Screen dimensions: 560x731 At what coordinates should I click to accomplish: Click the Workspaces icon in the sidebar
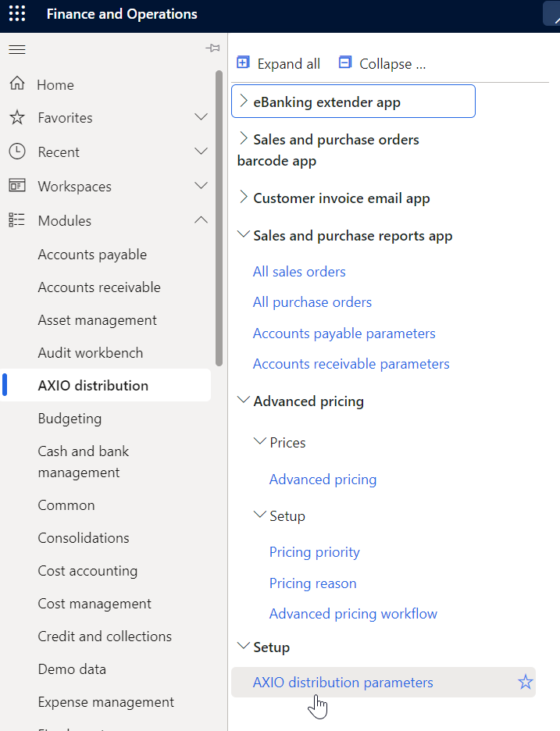16,186
